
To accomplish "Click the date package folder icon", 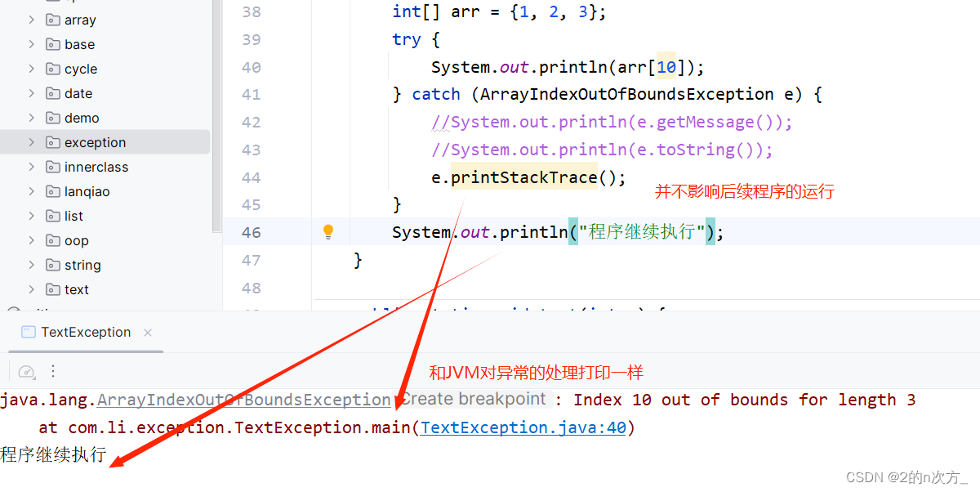I will pos(53,93).
